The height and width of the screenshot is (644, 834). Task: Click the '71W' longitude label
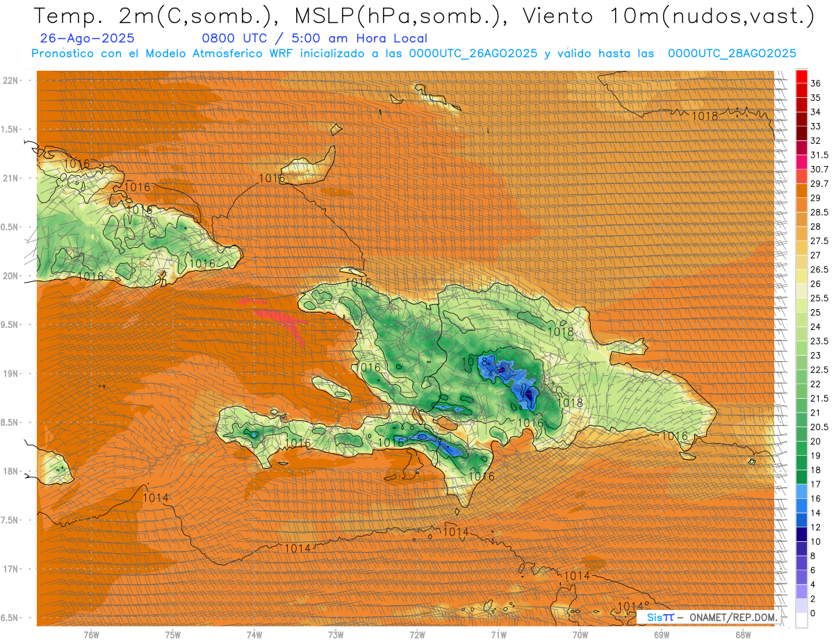(499, 635)
